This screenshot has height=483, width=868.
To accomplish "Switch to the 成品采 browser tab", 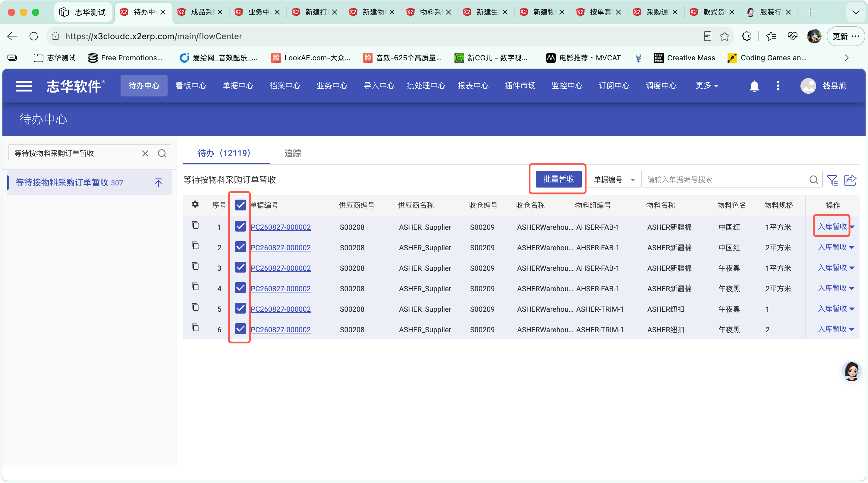I will coord(201,12).
